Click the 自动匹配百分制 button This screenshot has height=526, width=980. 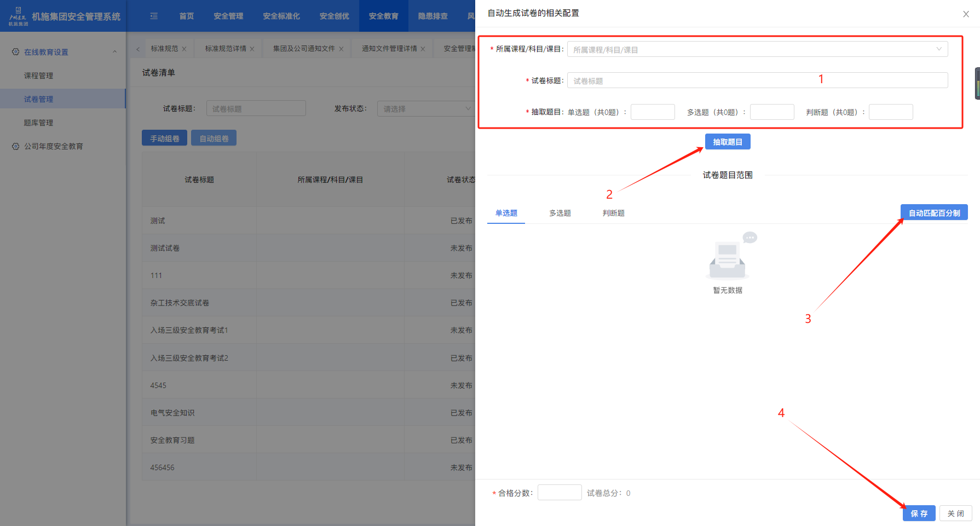click(933, 212)
